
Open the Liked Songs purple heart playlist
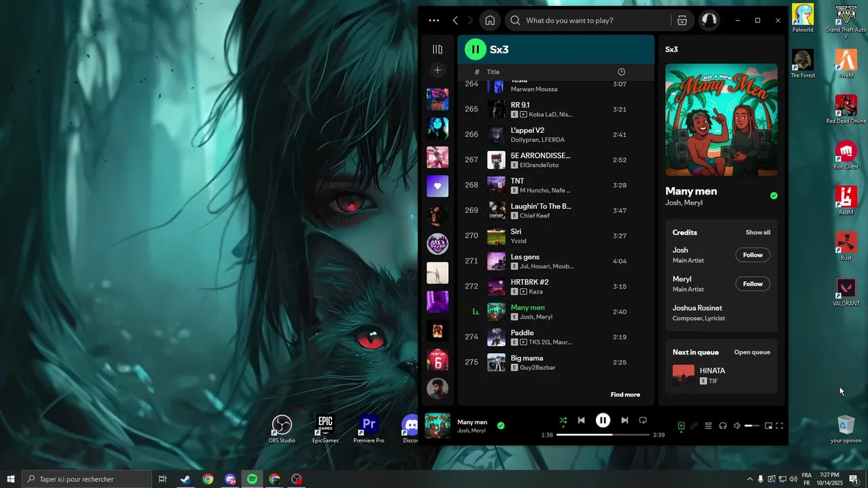point(437,186)
